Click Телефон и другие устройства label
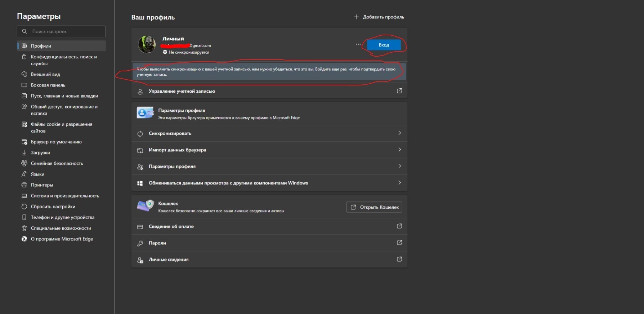This screenshot has width=644, height=314. tap(63, 217)
